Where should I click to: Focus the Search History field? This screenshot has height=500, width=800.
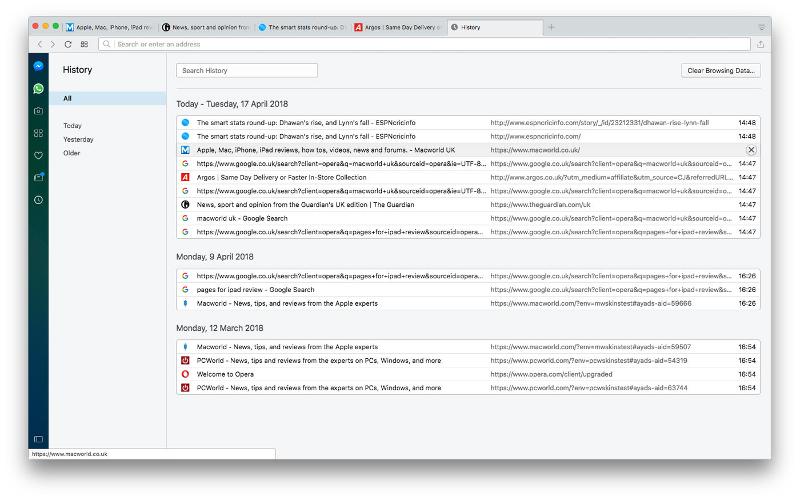tap(247, 70)
